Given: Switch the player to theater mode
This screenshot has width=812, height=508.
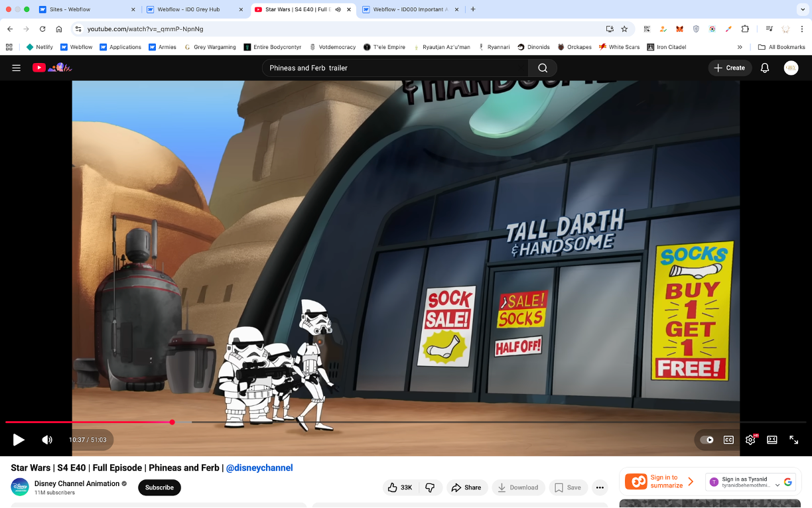Looking at the screenshot, I should [772, 440].
